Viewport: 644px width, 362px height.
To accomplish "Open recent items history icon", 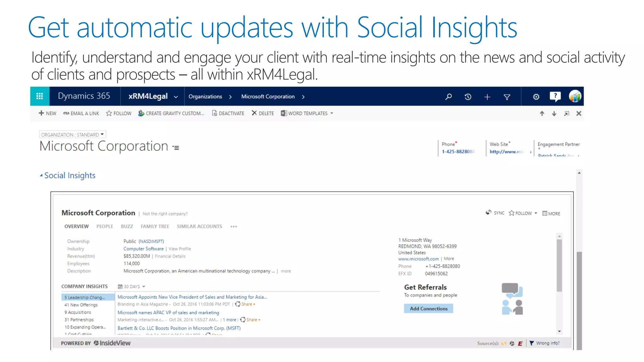I will pos(468,97).
